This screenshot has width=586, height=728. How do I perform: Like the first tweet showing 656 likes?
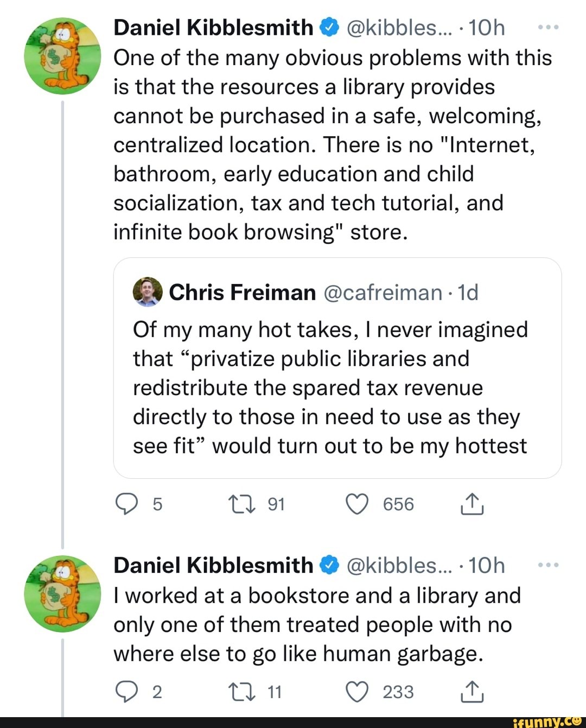[356, 504]
